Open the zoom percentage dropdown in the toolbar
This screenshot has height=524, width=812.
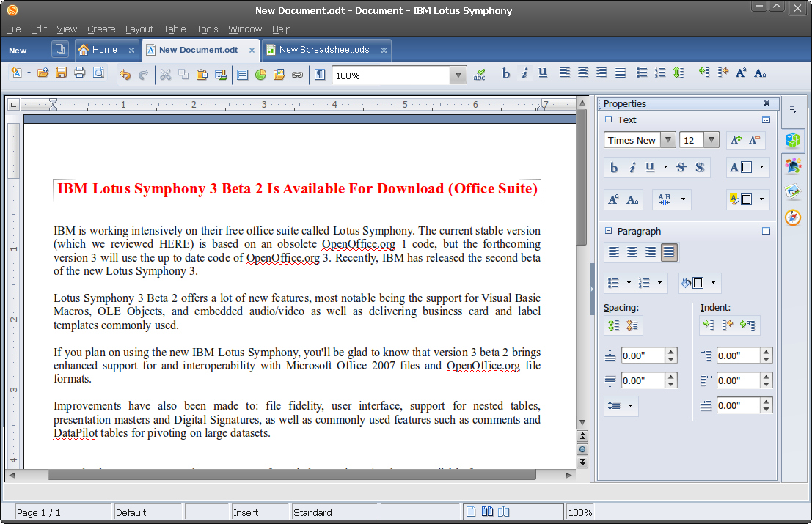(458, 75)
